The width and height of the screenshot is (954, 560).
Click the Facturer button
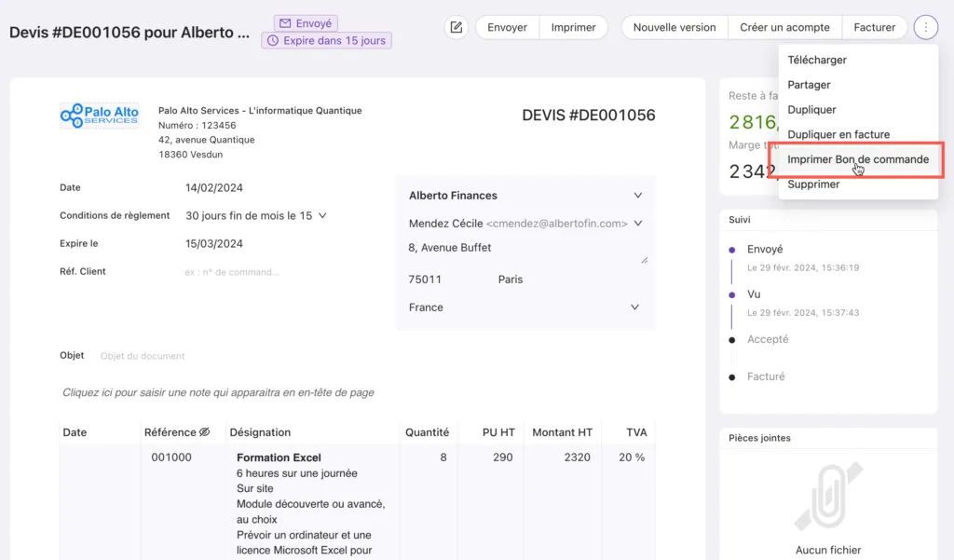pyautogui.click(x=874, y=27)
